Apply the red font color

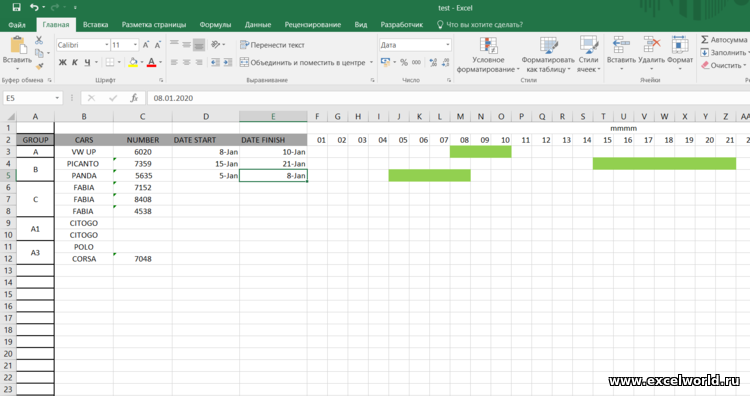point(151,62)
